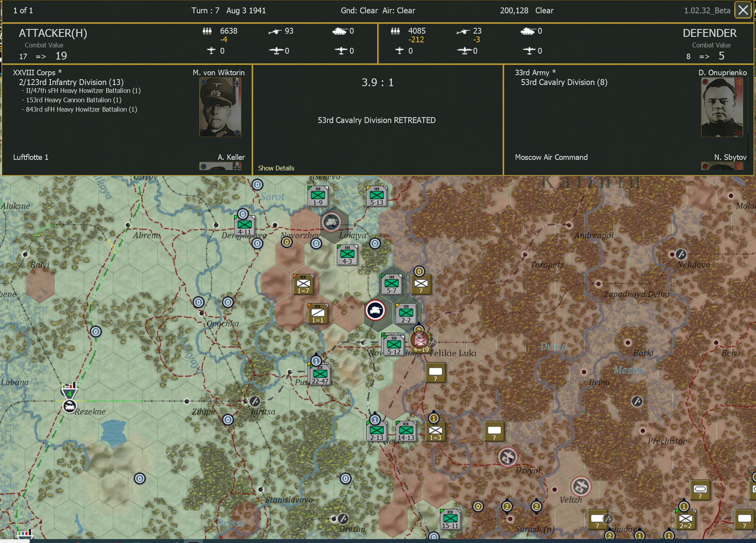Click the Toropets town on map
The height and width of the screenshot is (543, 756).
(x=525, y=254)
